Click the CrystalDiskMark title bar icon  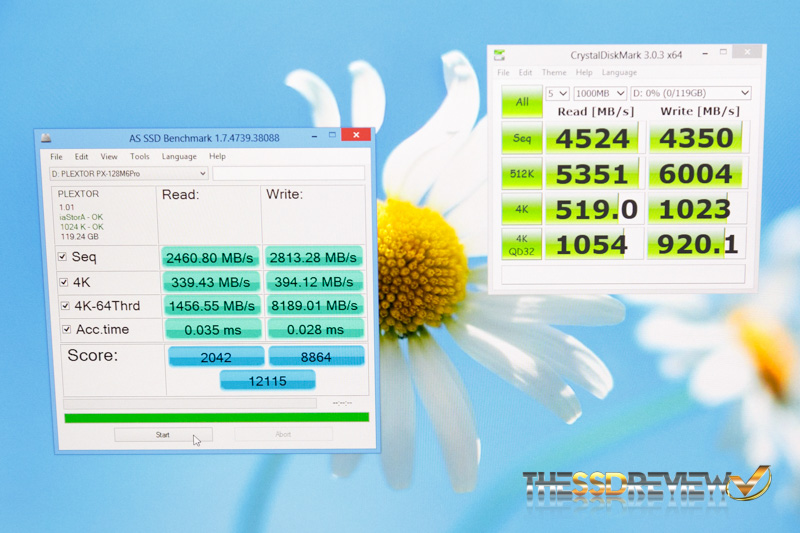[x=499, y=55]
